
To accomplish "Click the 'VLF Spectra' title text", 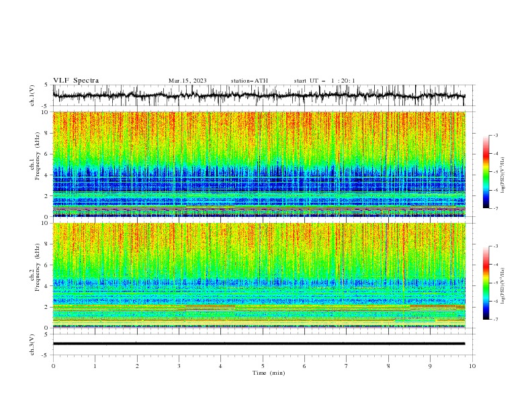I will 76,81.
